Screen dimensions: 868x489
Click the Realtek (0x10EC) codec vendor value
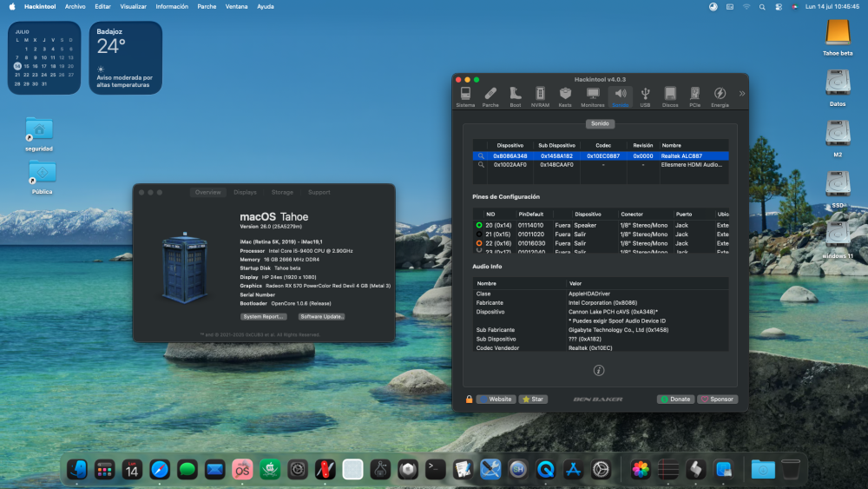(x=590, y=348)
